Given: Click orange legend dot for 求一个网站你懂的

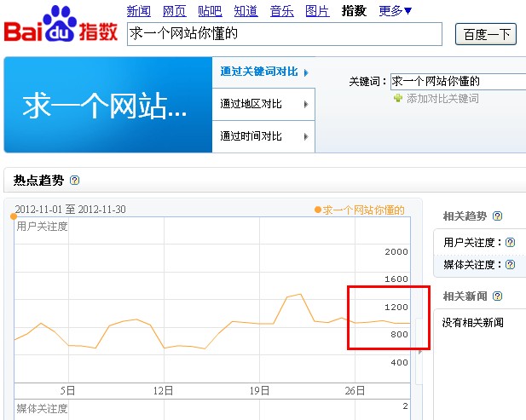Looking at the screenshot, I should pos(318,210).
